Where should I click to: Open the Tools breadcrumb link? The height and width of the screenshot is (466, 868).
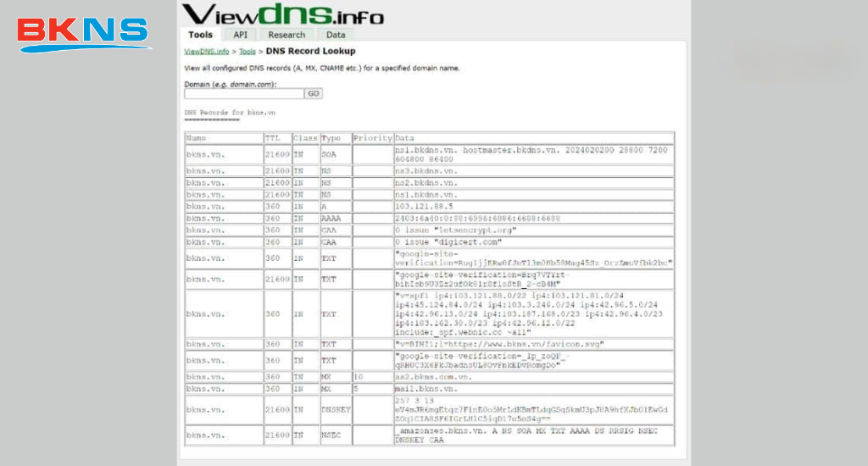coord(247,52)
